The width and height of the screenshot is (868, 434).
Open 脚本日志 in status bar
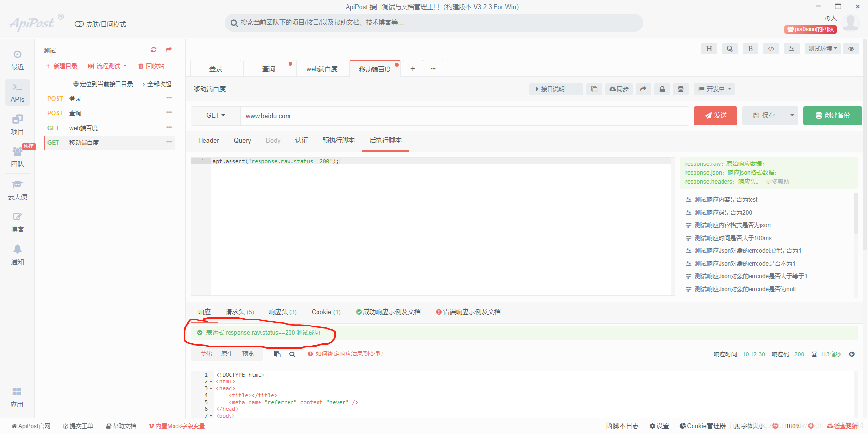[x=622, y=426]
